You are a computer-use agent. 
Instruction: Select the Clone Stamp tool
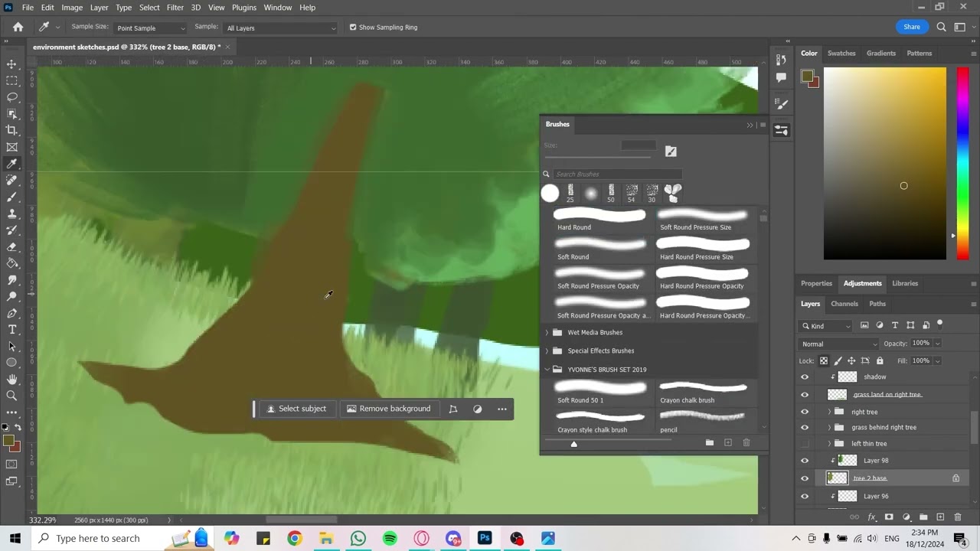[x=12, y=214]
